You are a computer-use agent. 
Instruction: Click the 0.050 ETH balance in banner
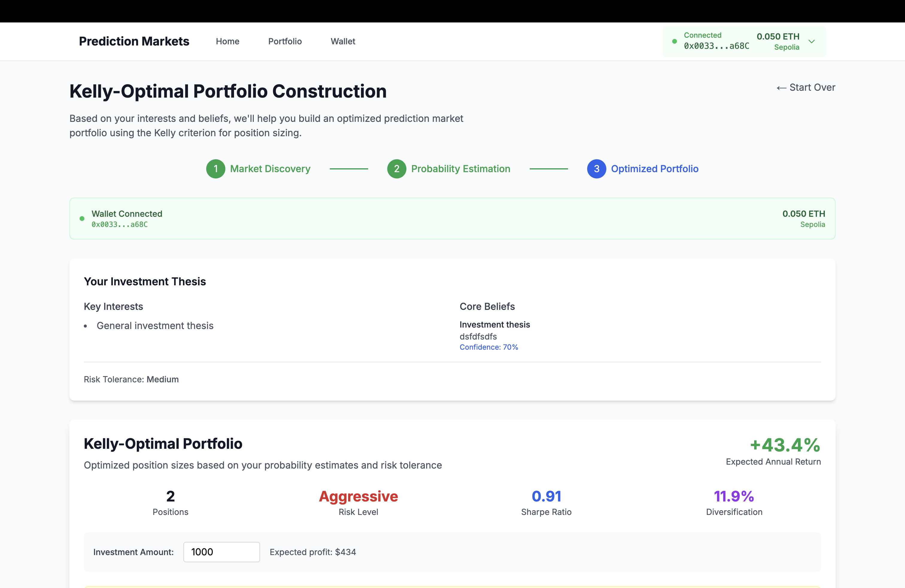click(804, 214)
